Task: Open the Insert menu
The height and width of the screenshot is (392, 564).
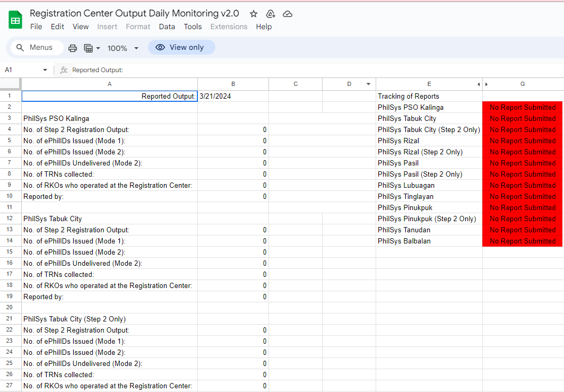Action: click(107, 27)
